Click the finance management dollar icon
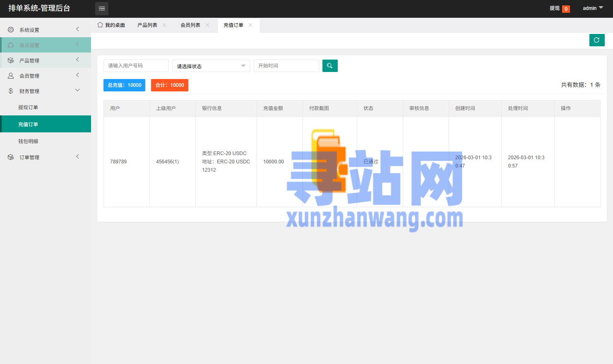The height and width of the screenshot is (364, 613). pyautogui.click(x=11, y=91)
